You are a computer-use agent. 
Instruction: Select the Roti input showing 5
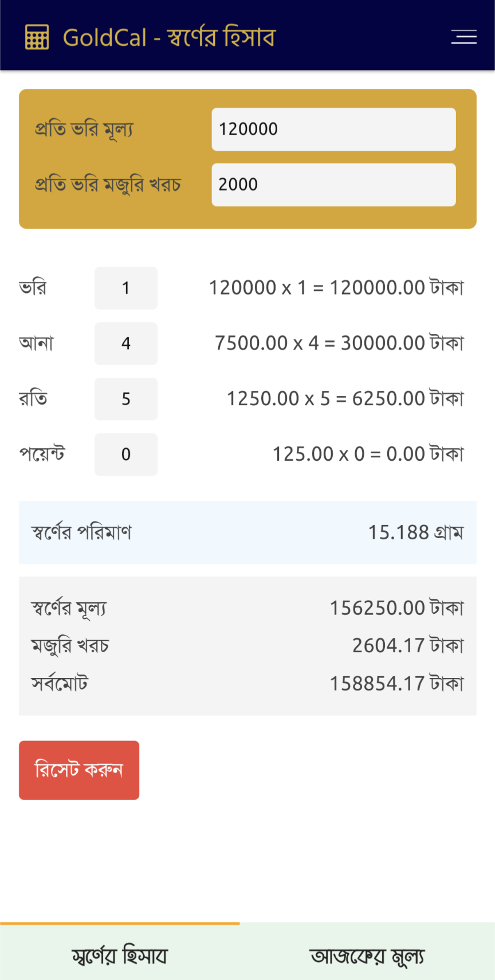[126, 399]
